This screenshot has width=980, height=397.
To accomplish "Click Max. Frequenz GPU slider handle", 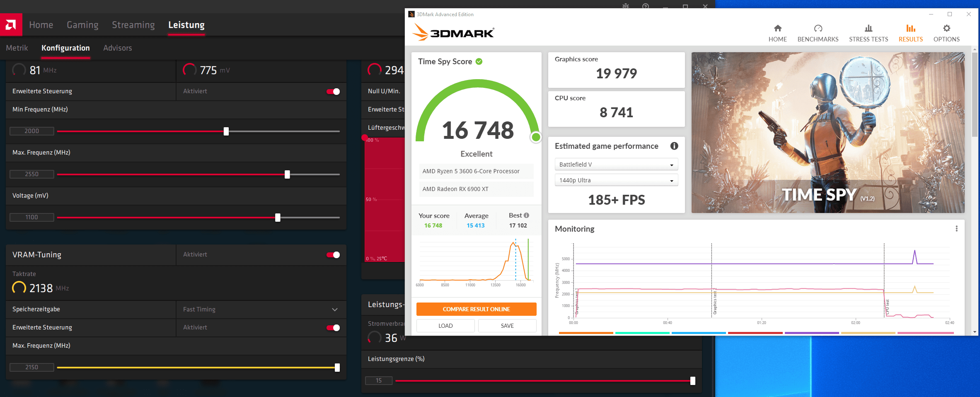I will pyautogui.click(x=287, y=174).
